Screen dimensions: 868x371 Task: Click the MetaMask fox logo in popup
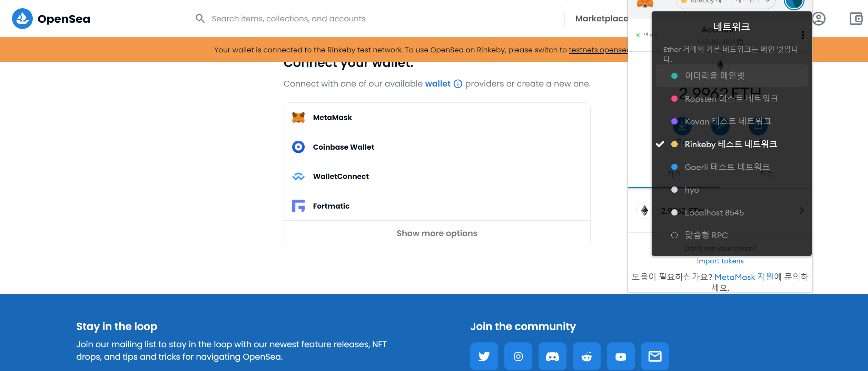coord(645,3)
